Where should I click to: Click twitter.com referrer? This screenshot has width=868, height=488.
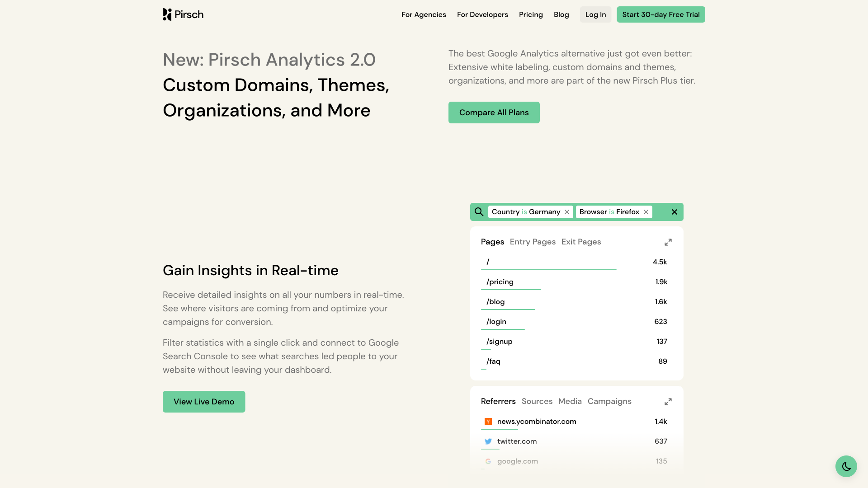click(x=517, y=441)
